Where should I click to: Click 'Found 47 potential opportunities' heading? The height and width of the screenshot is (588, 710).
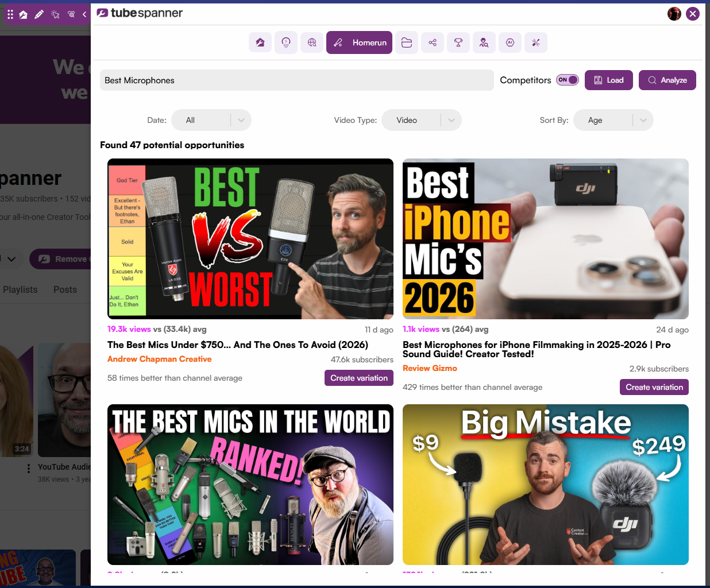click(172, 145)
